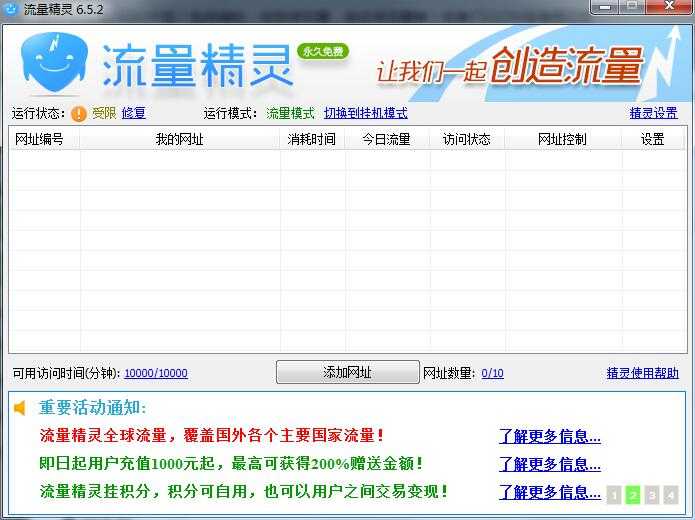Image resolution: width=695 pixels, height=520 pixels.
Task: Click the green 永久免费 badge
Action: pos(323,51)
